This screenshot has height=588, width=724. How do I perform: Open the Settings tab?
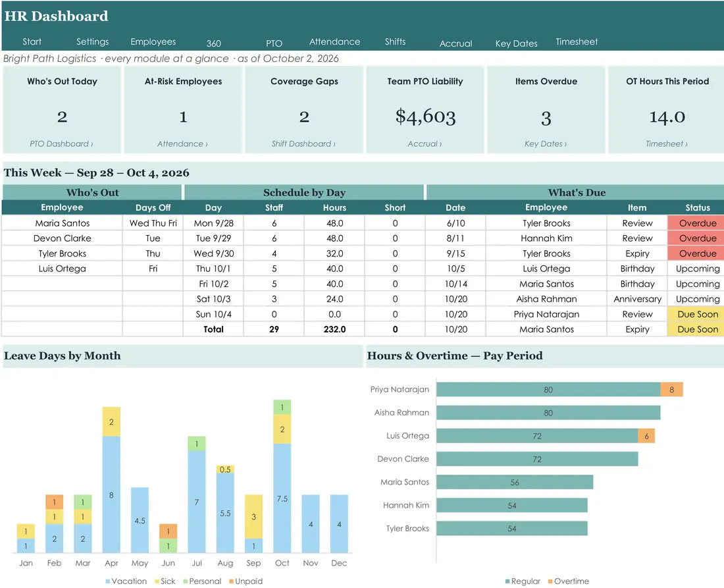(x=92, y=41)
